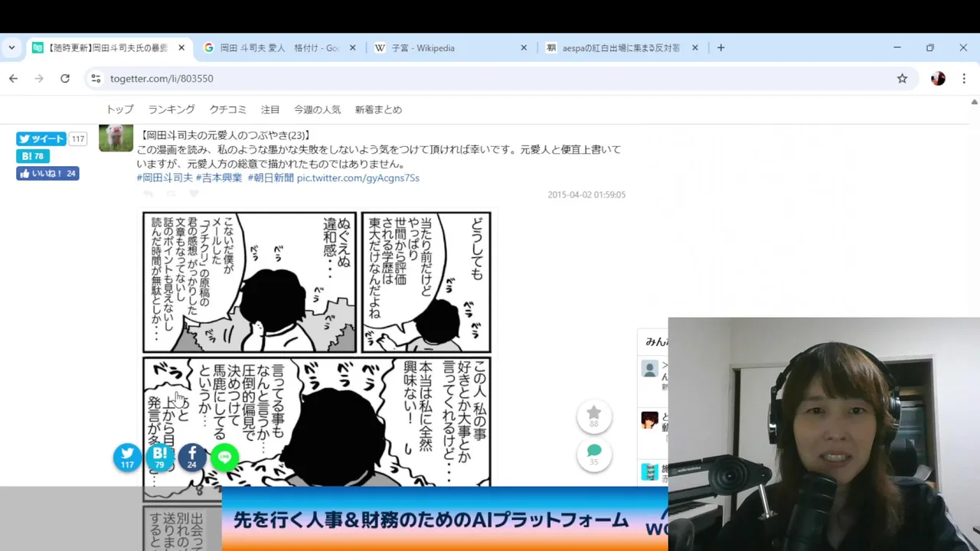This screenshot has height=551, width=980.
Task: Go forward to the next page
Action: pyautogui.click(x=39, y=78)
